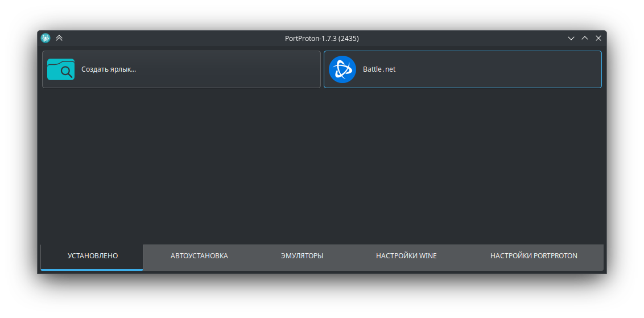Screen dimensions: 644x318
Task: Click the blue underline beneath УСТАНОВЛЕНО
Action: point(92,269)
